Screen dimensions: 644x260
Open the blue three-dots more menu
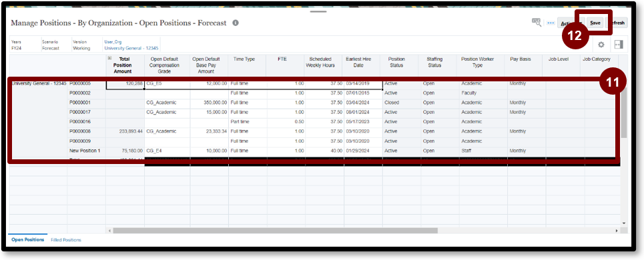click(551, 23)
